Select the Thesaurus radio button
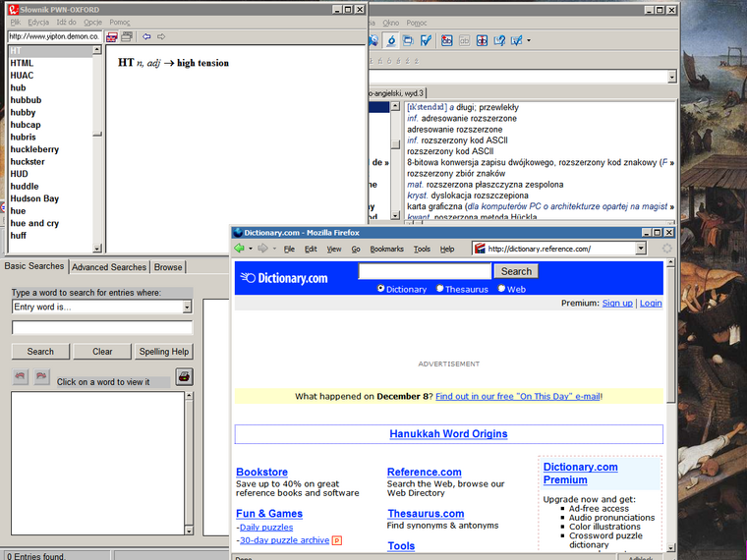The image size is (747, 560). point(439,288)
